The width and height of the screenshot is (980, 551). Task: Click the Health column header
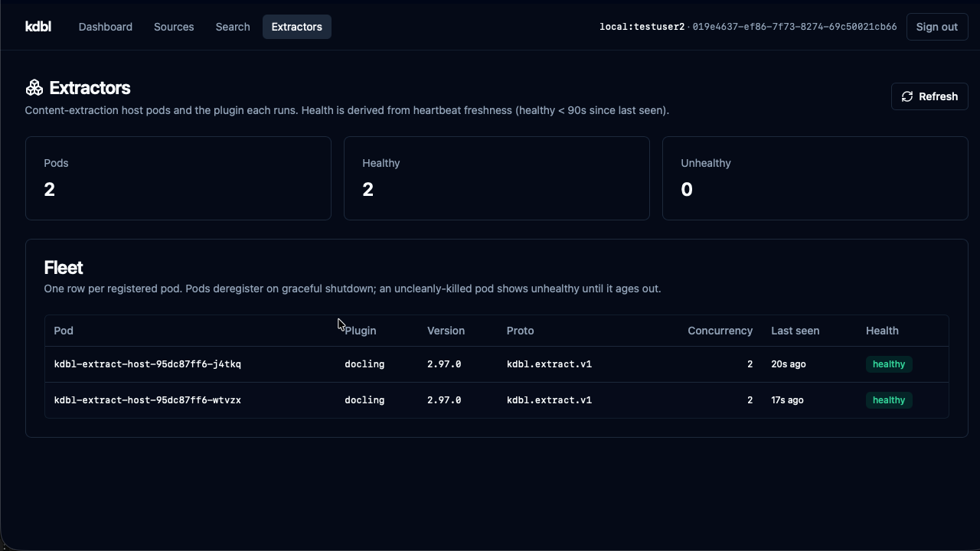882,331
